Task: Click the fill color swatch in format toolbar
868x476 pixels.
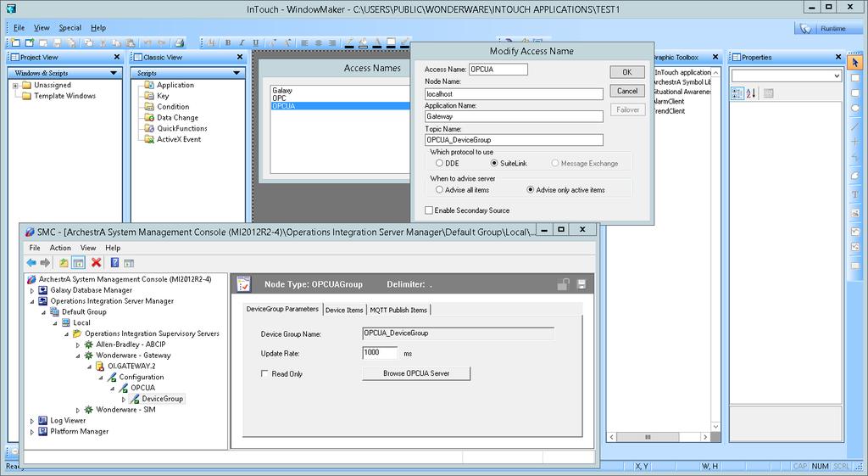Action: 363,42
